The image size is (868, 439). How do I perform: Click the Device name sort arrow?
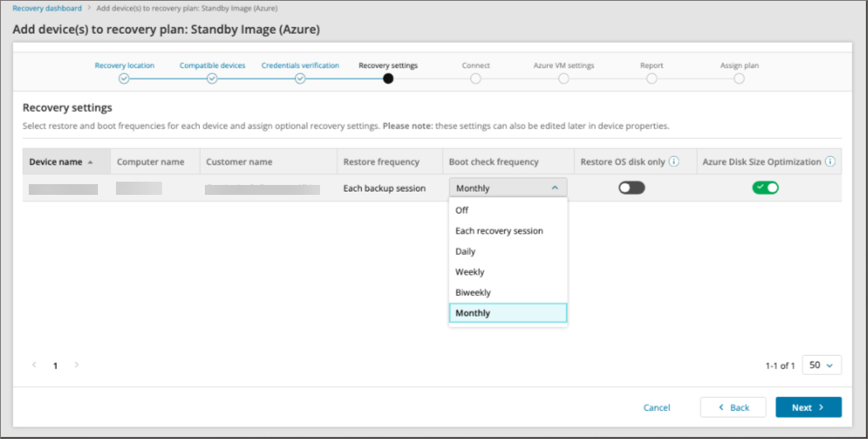point(90,163)
